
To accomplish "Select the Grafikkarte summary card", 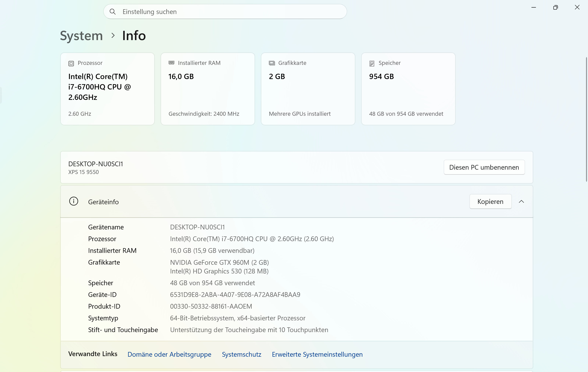I will point(308,89).
